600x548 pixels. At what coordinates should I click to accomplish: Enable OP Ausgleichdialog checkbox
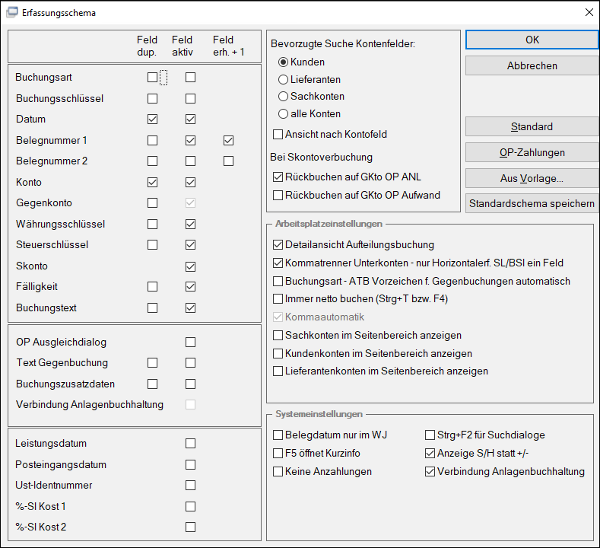click(x=191, y=342)
